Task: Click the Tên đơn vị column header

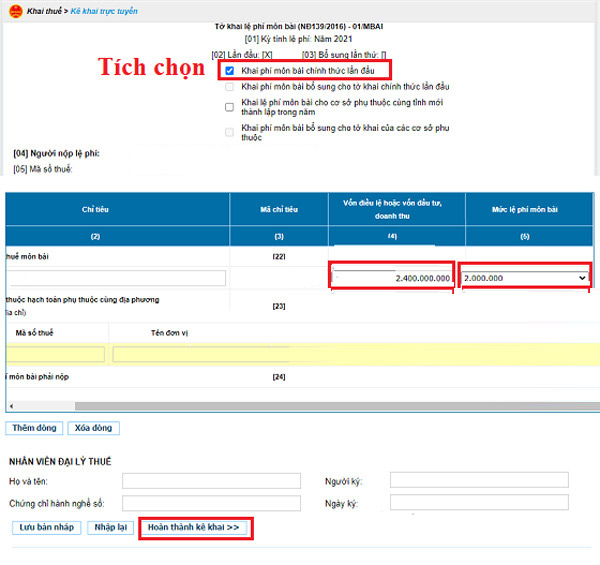Action: pos(170,333)
